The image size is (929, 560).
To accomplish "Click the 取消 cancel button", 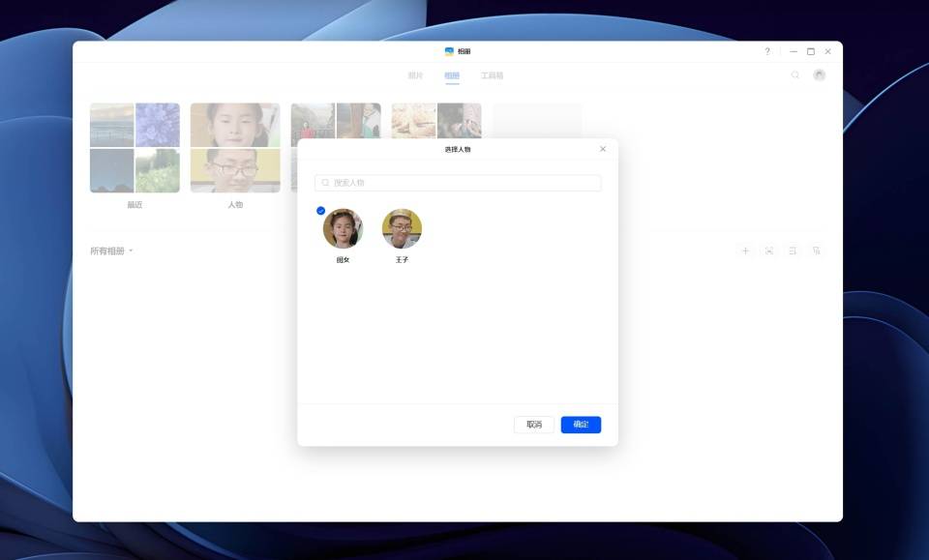I will [534, 425].
